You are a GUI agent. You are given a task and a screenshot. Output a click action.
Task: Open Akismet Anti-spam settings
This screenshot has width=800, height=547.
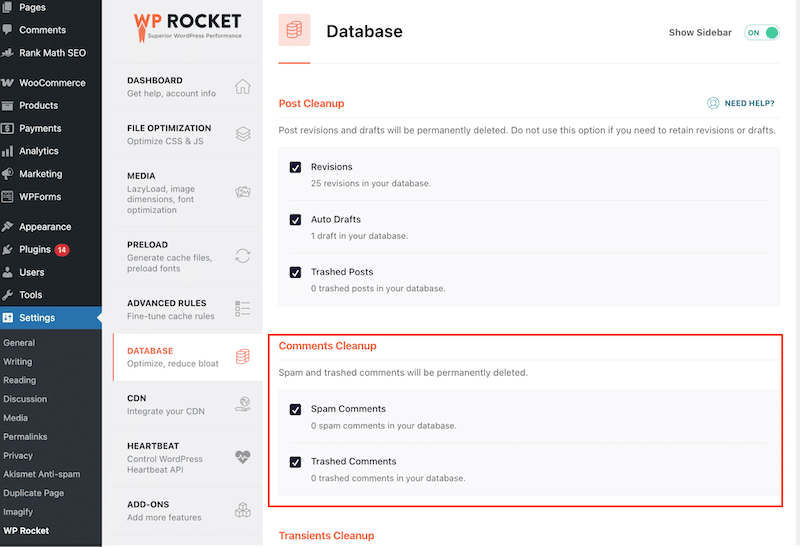[42, 474]
